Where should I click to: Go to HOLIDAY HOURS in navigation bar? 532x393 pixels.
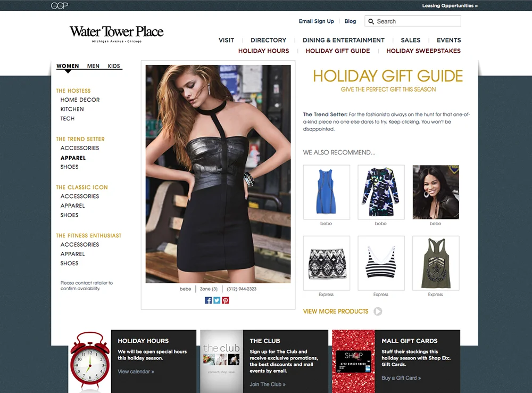264,51
